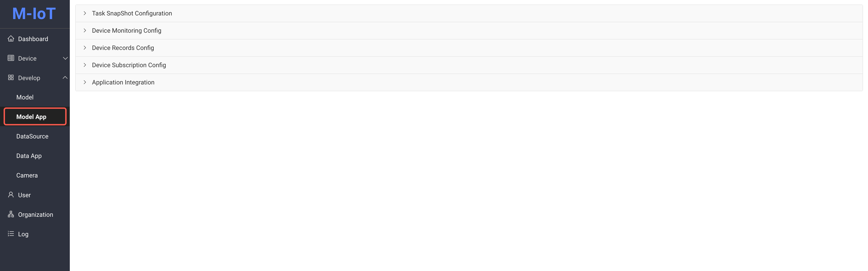Expand Device Records Config chevron
Screen dimensions: 868x271
(x=85, y=48)
